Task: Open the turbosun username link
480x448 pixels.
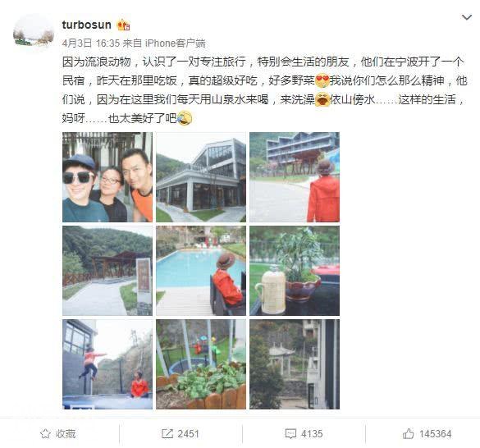Action: point(87,25)
